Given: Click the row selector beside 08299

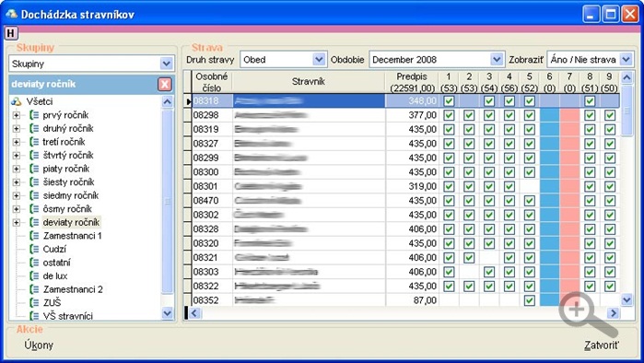Looking at the screenshot, I should point(188,158).
